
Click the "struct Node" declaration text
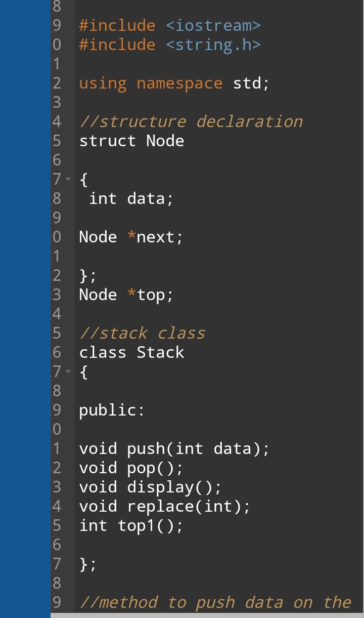coord(131,141)
